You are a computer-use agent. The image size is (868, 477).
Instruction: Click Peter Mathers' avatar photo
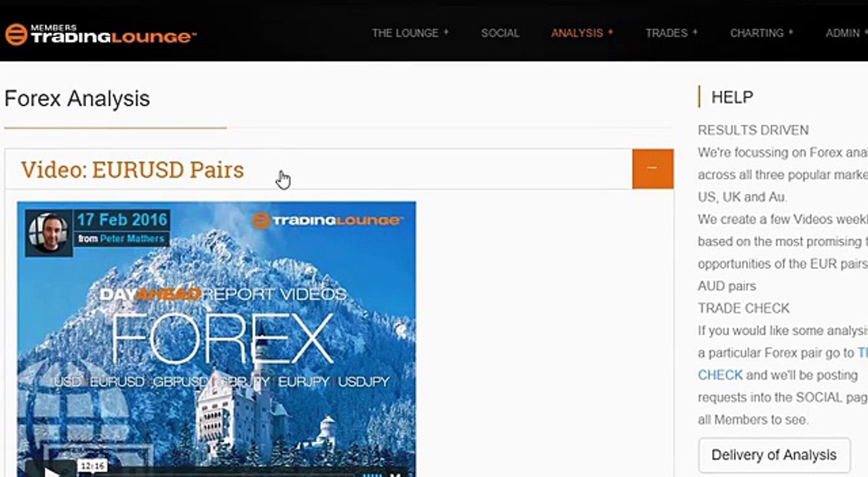pos(48,233)
